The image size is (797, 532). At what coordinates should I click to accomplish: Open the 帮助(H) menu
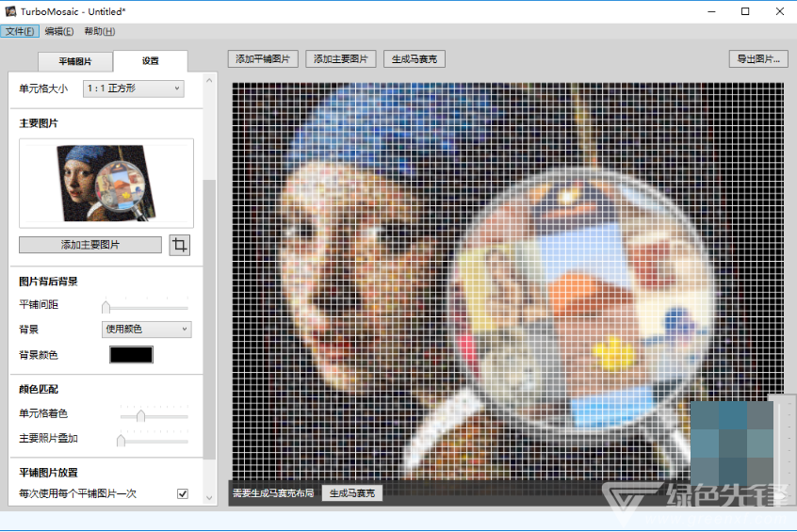[x=99, y=31]
